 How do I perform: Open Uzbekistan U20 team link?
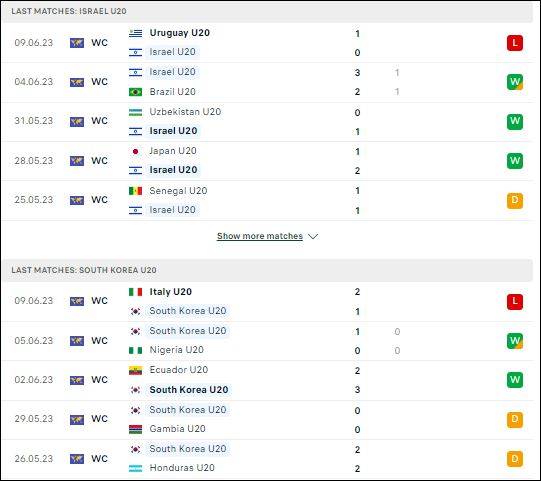[185, 112]
